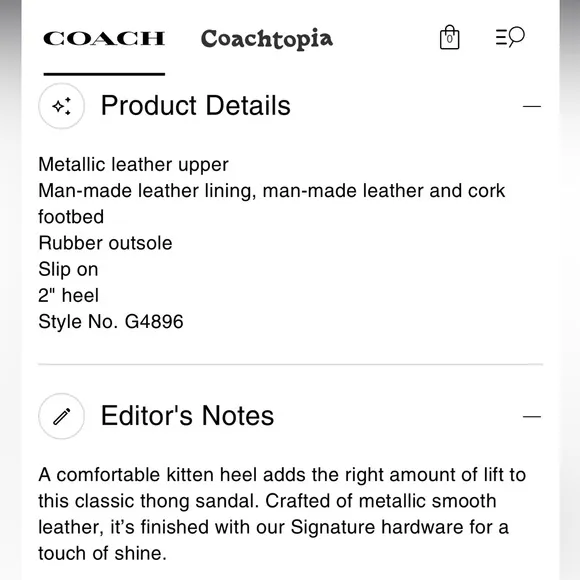Click the Editor's Notes heading
Viewport: 580px width, 580px height.
188,416
